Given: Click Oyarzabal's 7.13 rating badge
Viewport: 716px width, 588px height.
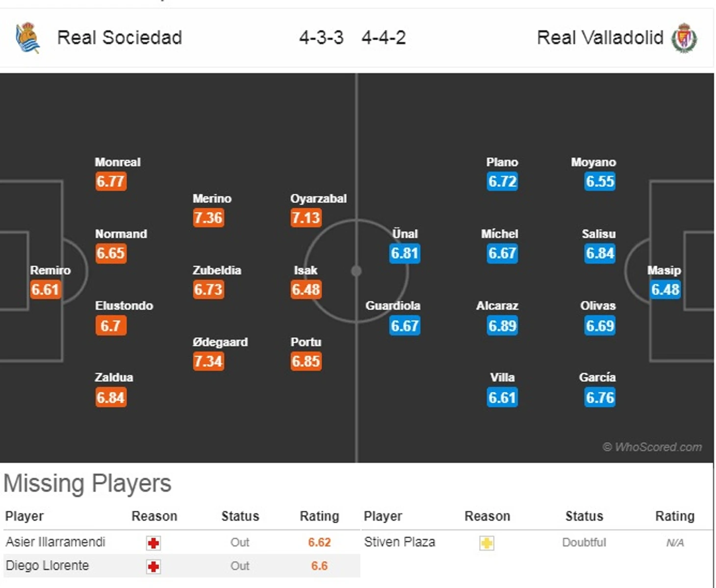Looking at the screenshot, I should click(x=306, y=218).
